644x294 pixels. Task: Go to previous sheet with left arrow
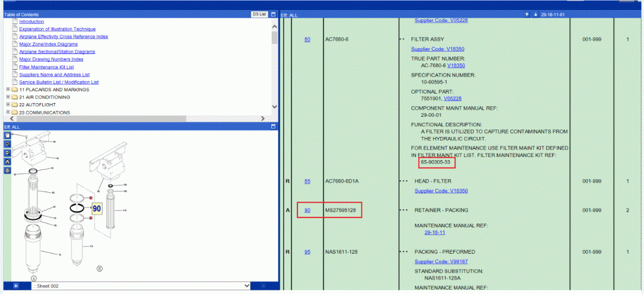(x=16, y=286)
